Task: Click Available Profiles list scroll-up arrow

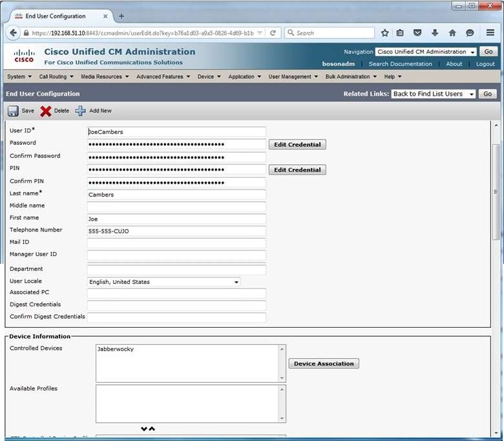Action: [x=282, y=389]
